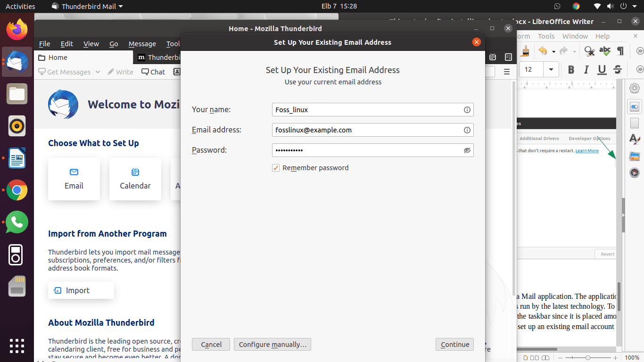Open WhatsApp from the Ubuntu dock
Viewport: 644px width, 362px height.
point(17,222)
